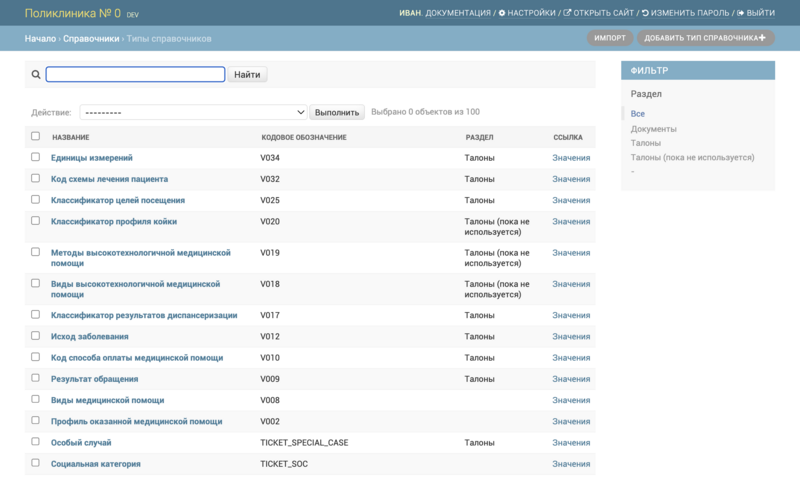Open Значения link for V025 row
The image size is (800, 480).
[x=571, y=200]
